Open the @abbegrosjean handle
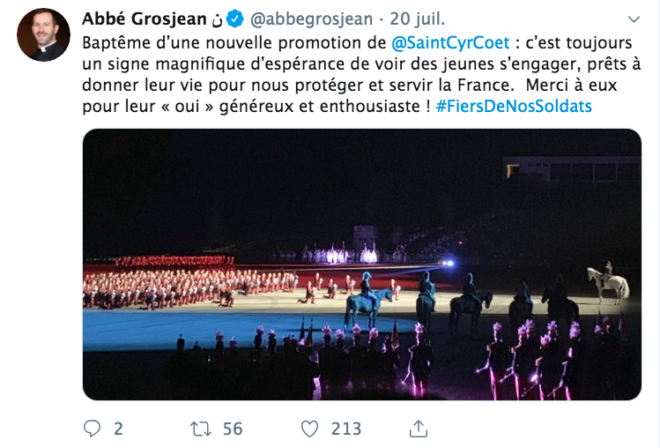This screenshot has height=448, width=660. [x=311, y=19]
